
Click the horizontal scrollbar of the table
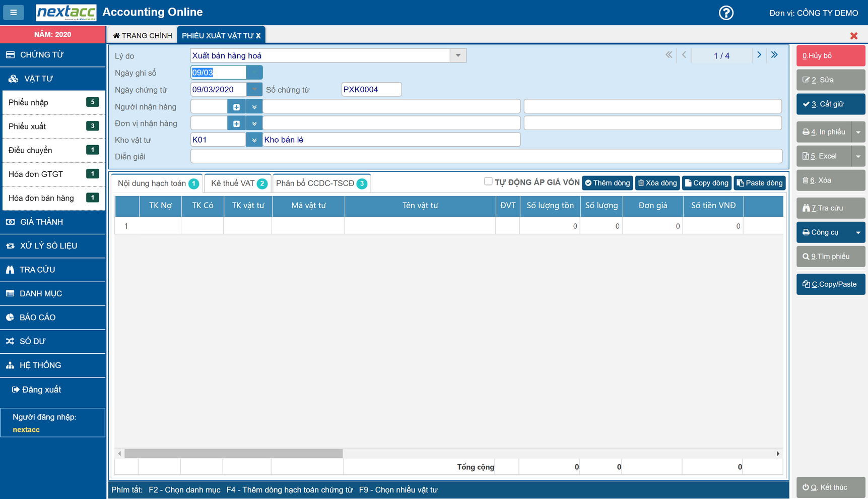coord(234,454)
